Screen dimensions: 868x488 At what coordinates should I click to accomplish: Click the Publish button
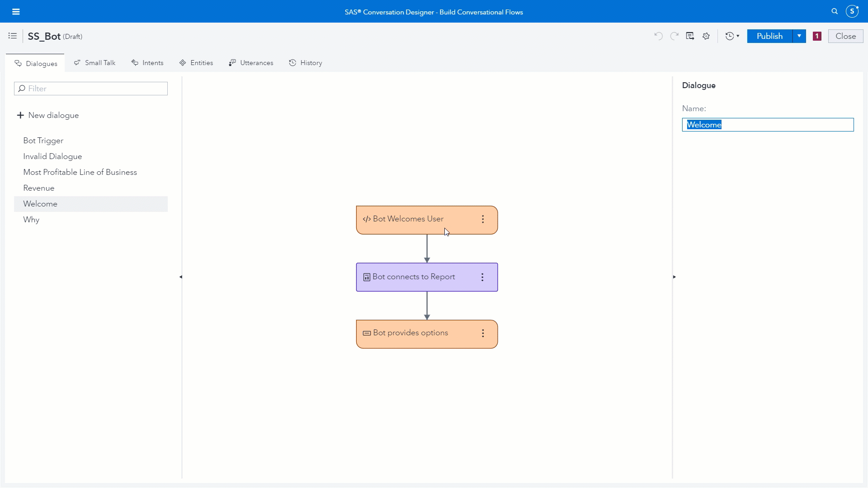click(x=769, y=36)
